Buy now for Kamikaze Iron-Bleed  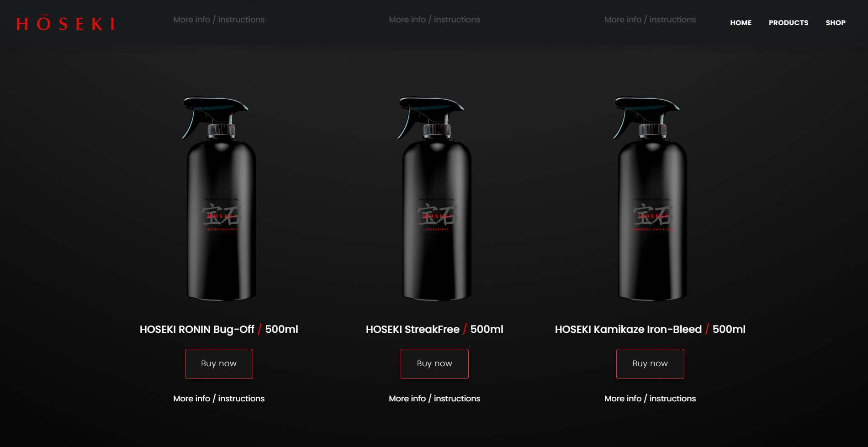click(650, 363)
